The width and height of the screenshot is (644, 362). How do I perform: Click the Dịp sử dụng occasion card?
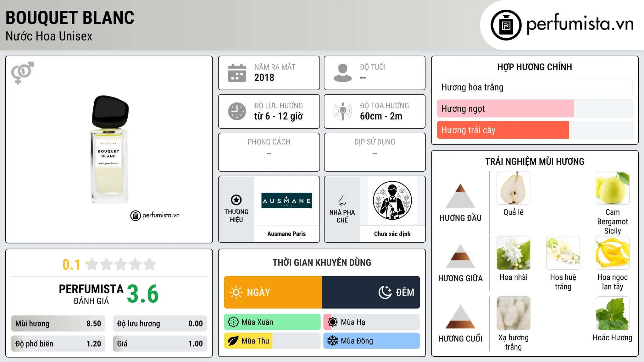click(375, 152)
